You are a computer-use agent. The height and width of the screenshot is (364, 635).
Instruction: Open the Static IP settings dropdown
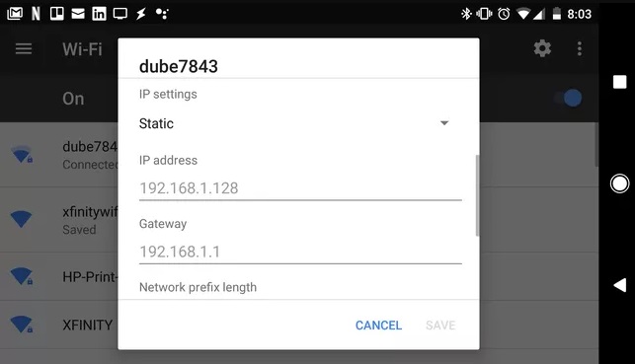click(294, 123)
